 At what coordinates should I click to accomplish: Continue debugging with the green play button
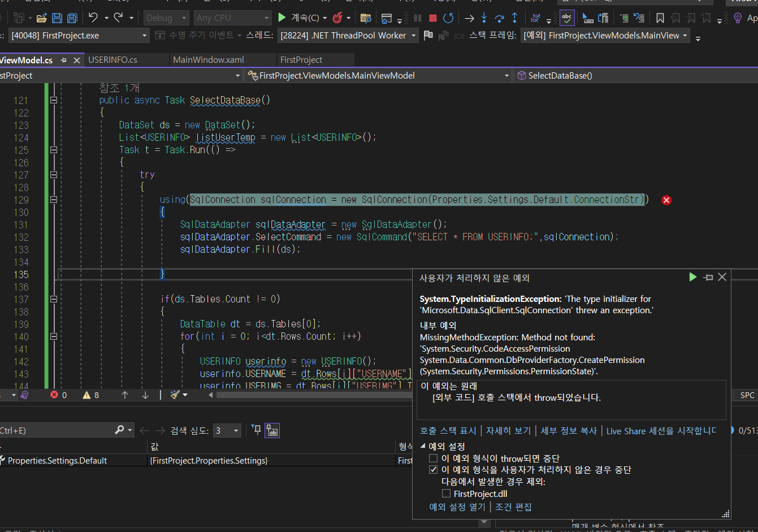(x=282, y=18)
